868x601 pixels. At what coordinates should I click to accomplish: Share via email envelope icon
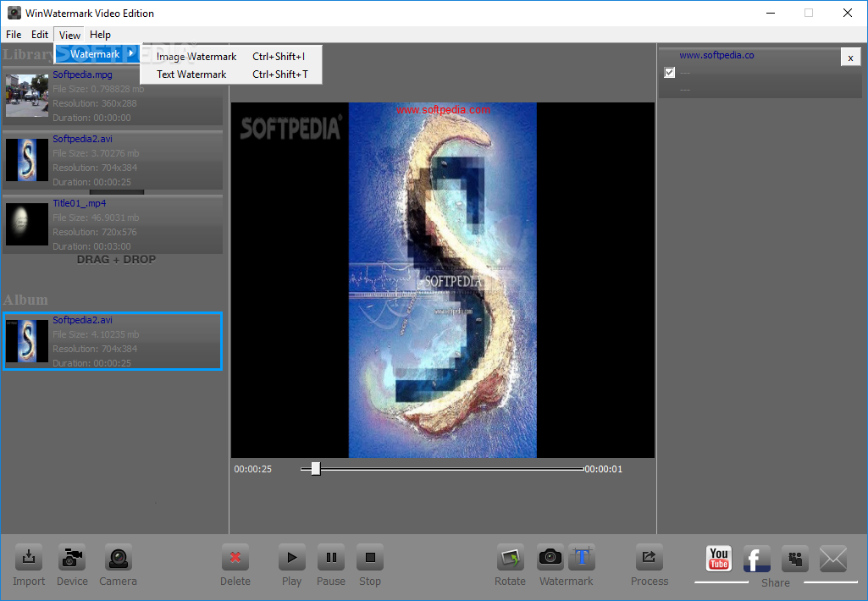(833, 559)
